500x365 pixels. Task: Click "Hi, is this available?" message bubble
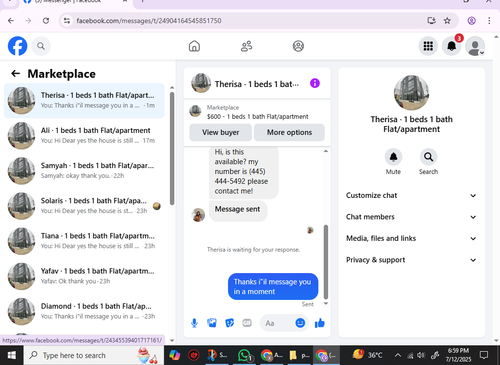click(x=244, y=172)
